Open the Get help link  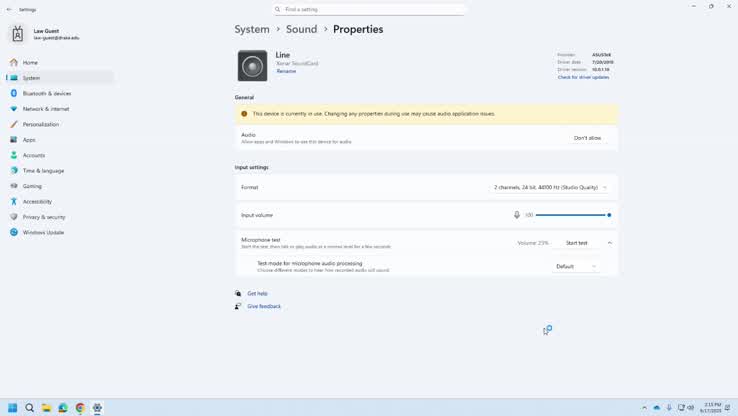[x=257, y=294]
